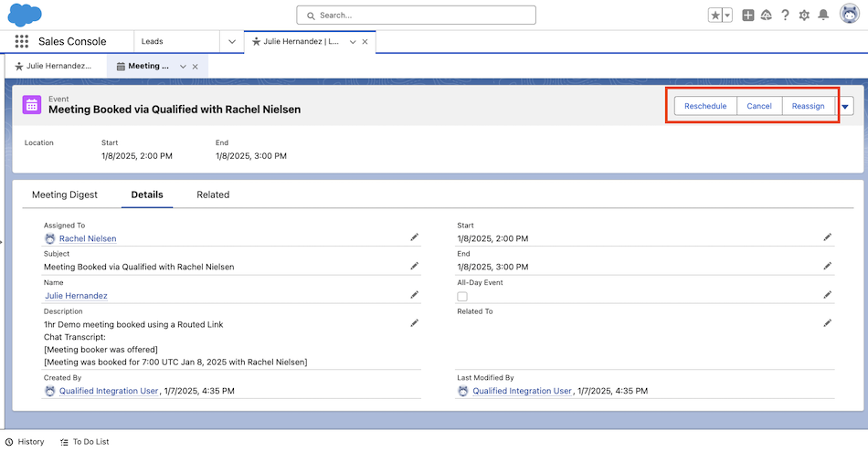Click the header End value 1/8/2025, 3:00 PM
The height and width of the screenshot is (452, 868).
click(x=251, y=156)
